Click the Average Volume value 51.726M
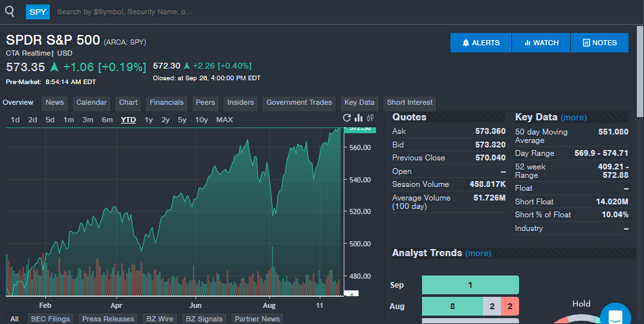 pyautogui.click(x=489, y=198)
